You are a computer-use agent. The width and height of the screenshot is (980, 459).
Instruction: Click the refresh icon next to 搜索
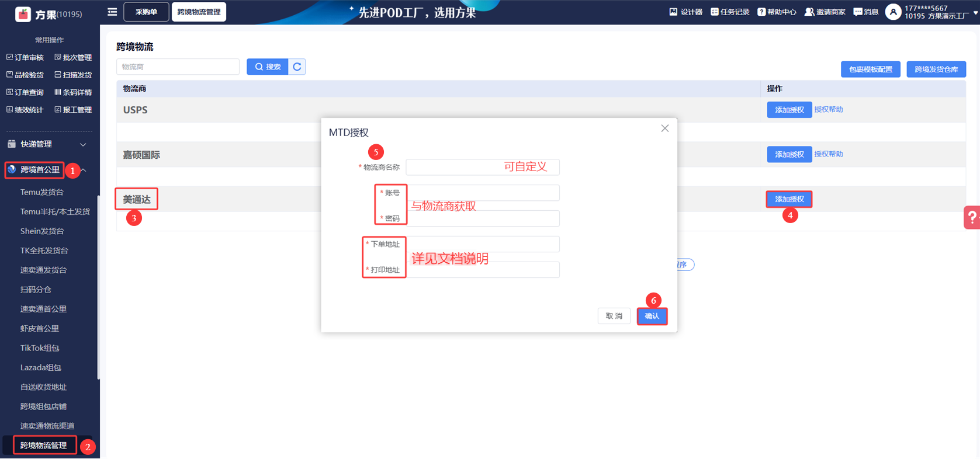click(297, 67)
